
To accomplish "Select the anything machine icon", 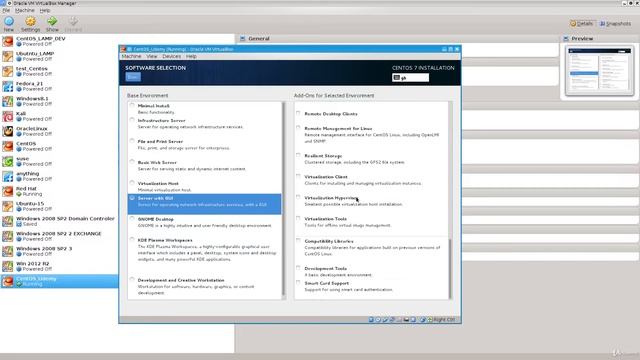I will tap(7, 176).
